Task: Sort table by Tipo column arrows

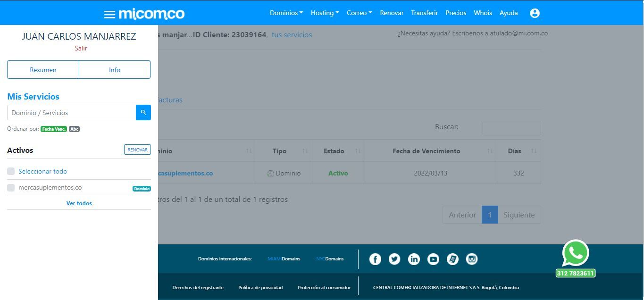Action: point(305,151)
